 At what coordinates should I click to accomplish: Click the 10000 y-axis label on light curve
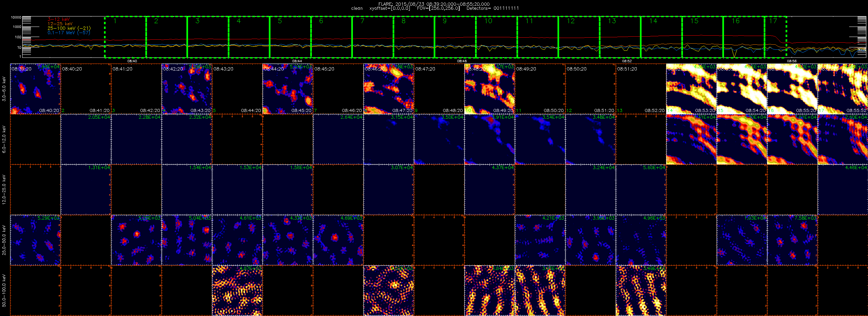pos(16,17)
